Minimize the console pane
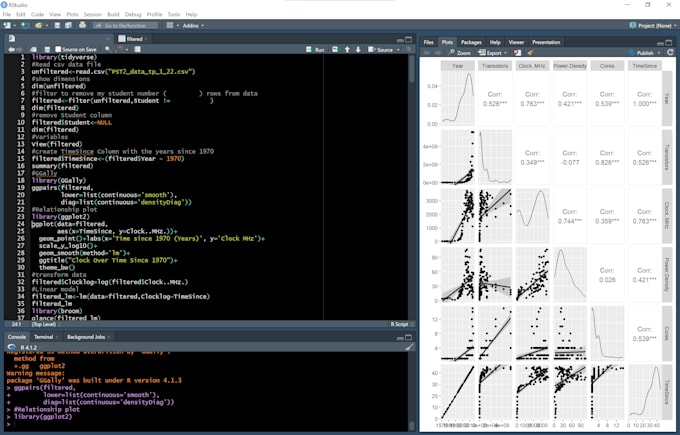 coord(400,337)
